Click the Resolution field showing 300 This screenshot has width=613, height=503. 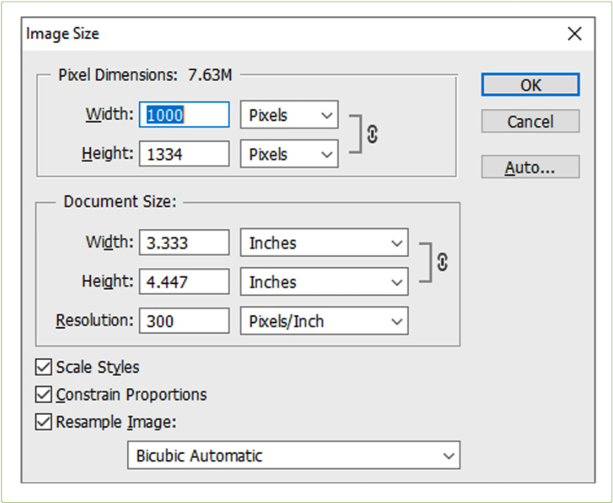coord(186,321)
